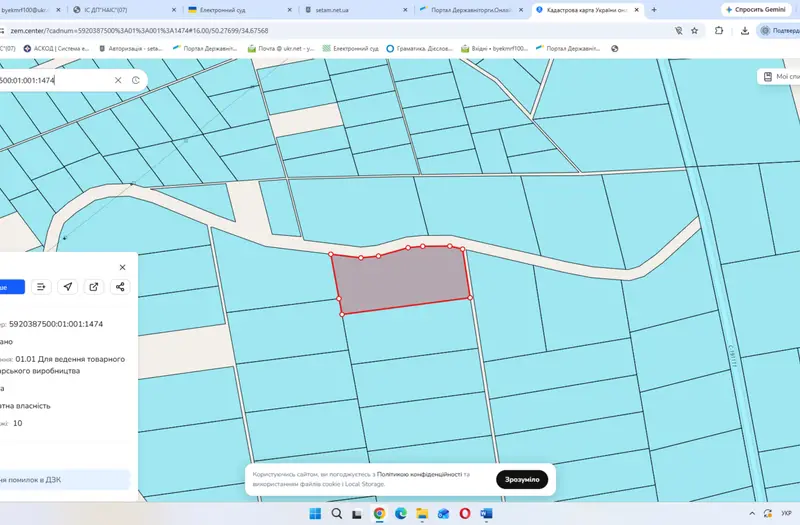Show hidden system tray icons

(752, 513)
